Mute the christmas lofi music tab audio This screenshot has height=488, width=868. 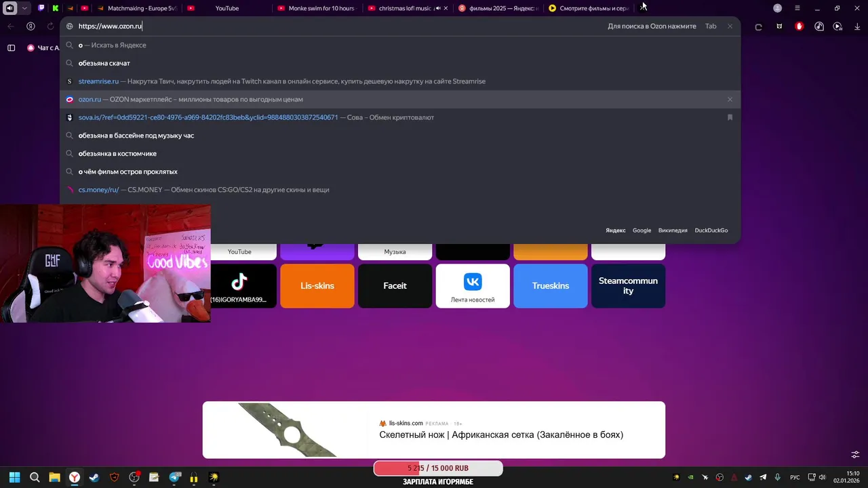[437, 8]
